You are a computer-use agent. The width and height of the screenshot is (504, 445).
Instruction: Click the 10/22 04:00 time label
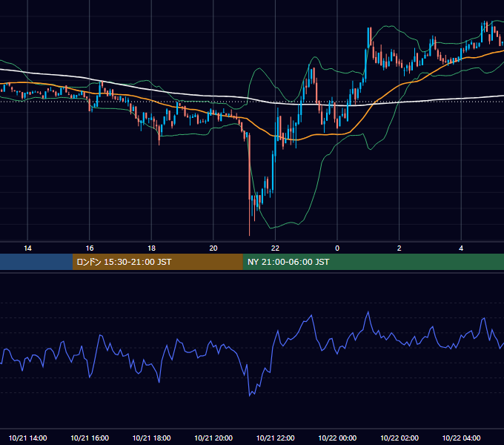(461, 438)
